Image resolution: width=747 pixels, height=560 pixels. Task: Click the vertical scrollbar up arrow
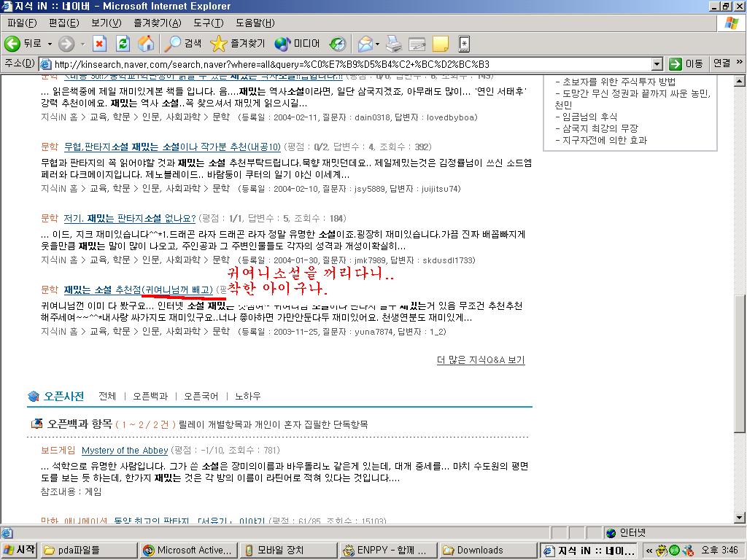pos(740,80)
